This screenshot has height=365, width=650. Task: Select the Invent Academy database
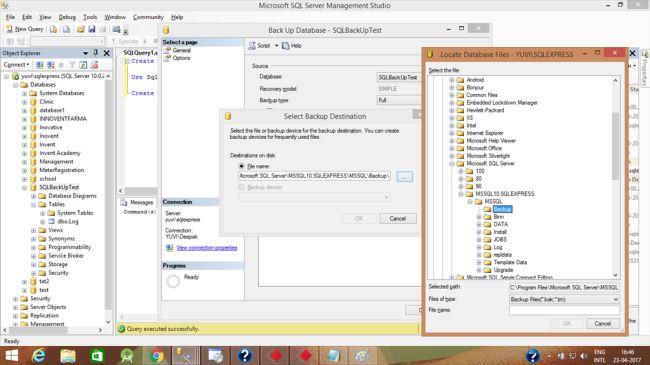click(x=60, y=153)
